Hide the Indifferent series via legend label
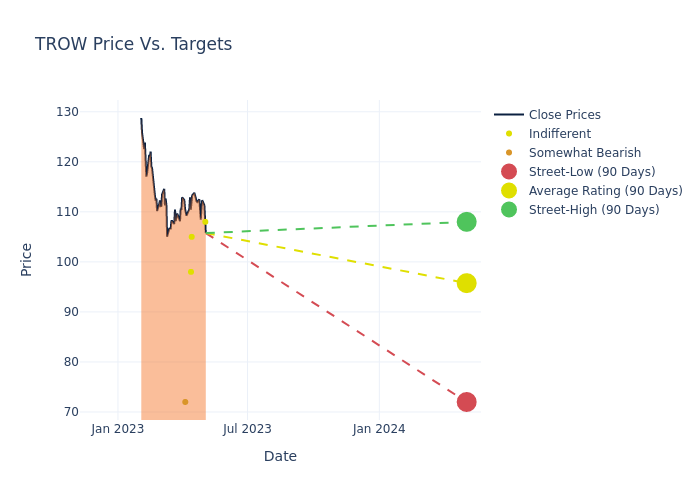The width and height of the screenshot is (700, 500). coord(559,134)
